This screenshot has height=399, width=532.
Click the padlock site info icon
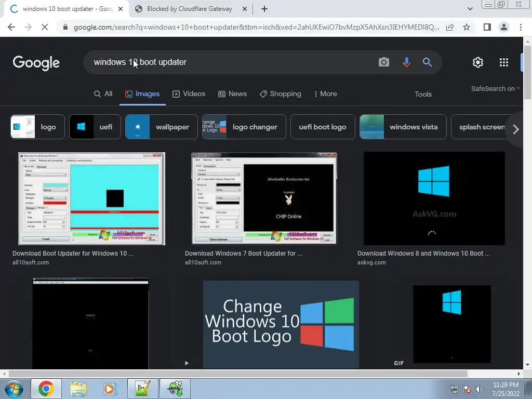point(65,27)
